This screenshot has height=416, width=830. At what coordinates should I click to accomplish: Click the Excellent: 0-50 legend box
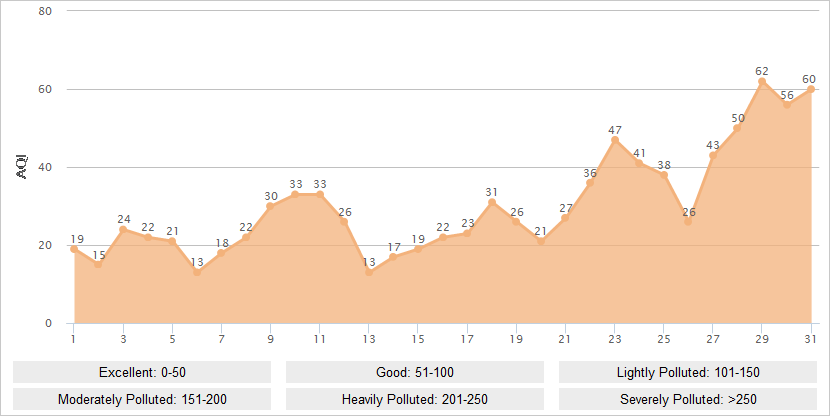coord(142,372)
